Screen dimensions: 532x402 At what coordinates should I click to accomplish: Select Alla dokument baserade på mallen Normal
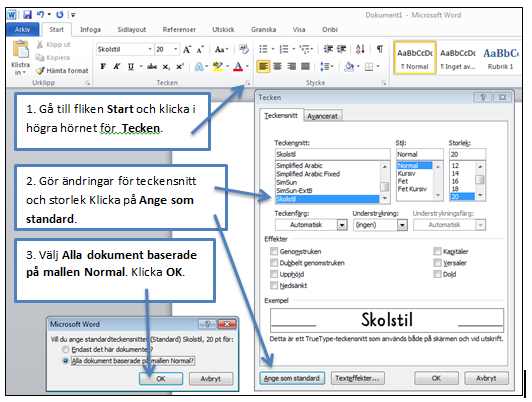pyautogui.click(x=65, y=361)
